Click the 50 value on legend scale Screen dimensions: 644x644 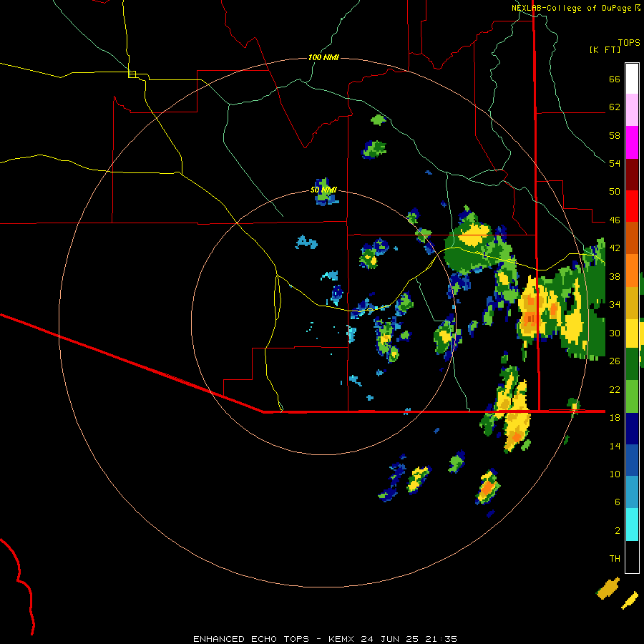coord(615,191)
